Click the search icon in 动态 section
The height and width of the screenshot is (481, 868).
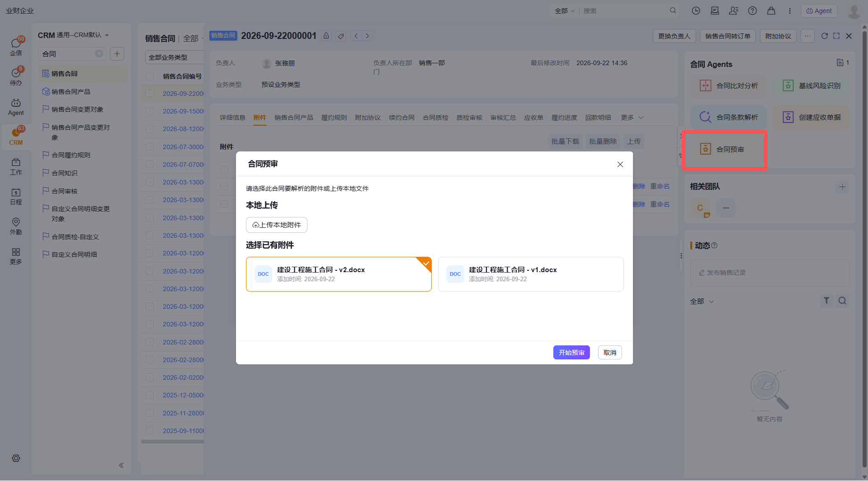842,301
